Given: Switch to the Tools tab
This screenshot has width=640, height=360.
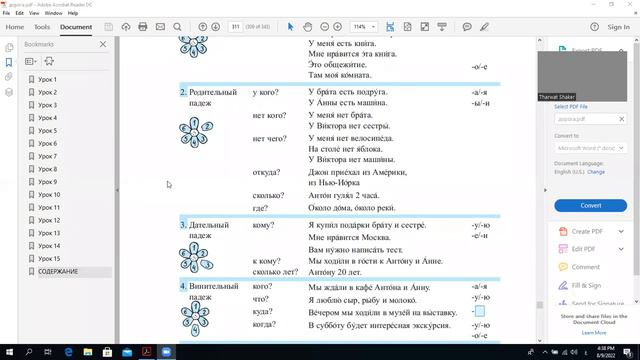Looking at the screenshot, I should [42, 27].
